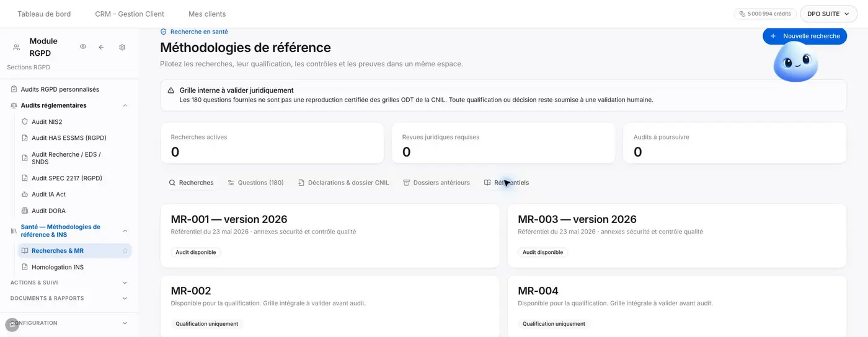Click the Recherche en santé breadcrumb

point(194,32)
